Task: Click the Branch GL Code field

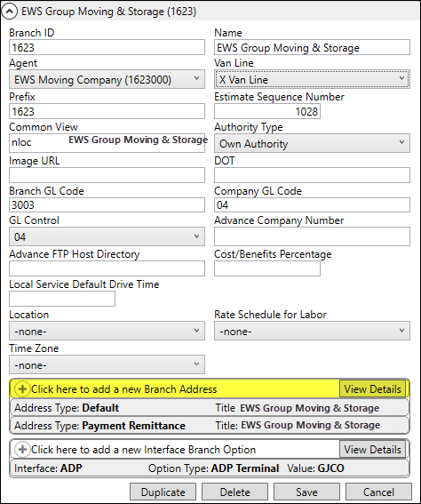Action: tap(107, 205)
